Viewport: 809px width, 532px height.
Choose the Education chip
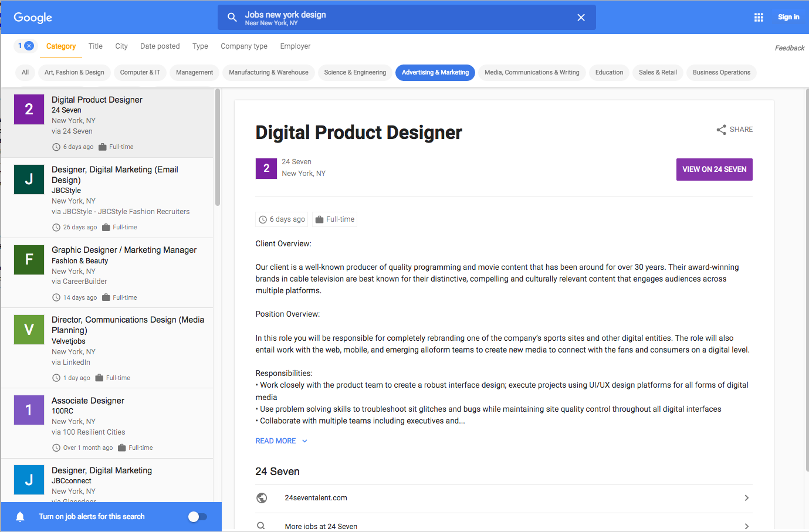click(610, 73)
